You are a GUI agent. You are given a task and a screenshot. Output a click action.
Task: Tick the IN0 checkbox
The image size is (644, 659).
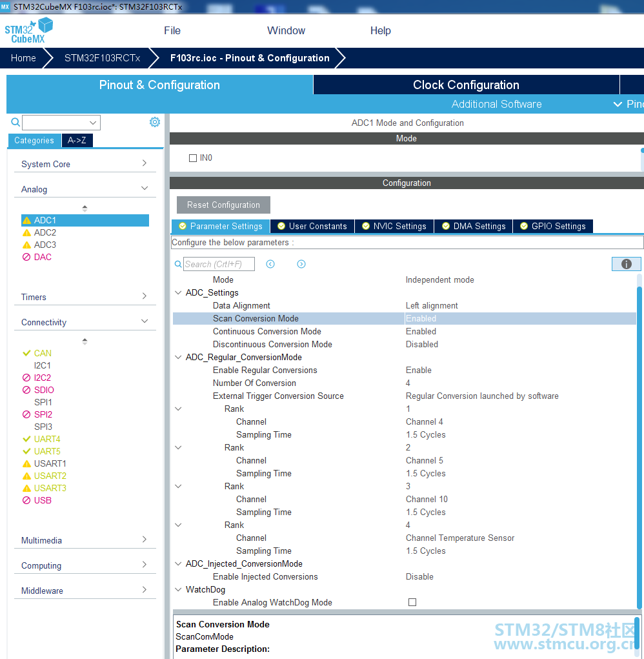(193, 158)
